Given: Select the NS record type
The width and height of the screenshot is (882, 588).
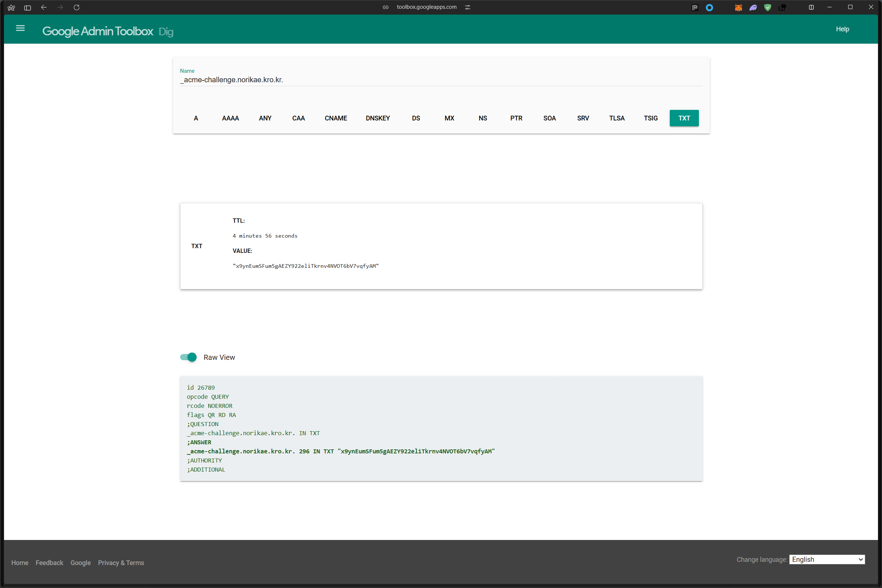Looking at the screenshot, I should pyautogui.click(x=482, y=118).
